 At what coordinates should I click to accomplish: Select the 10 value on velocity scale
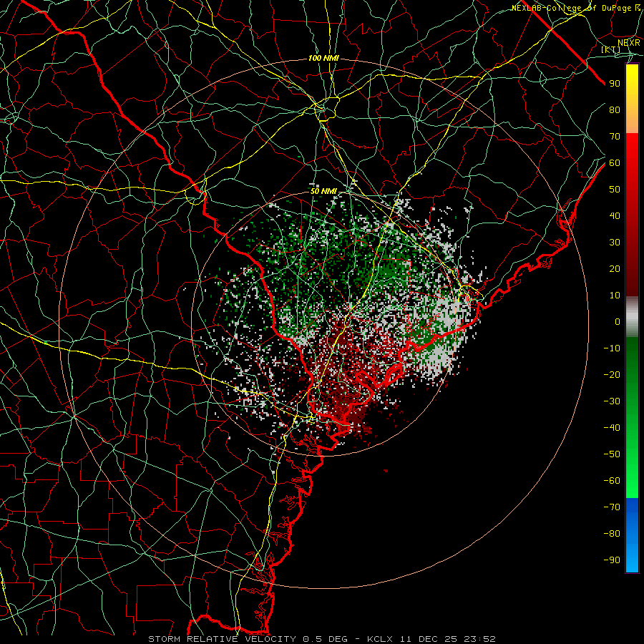615,296
